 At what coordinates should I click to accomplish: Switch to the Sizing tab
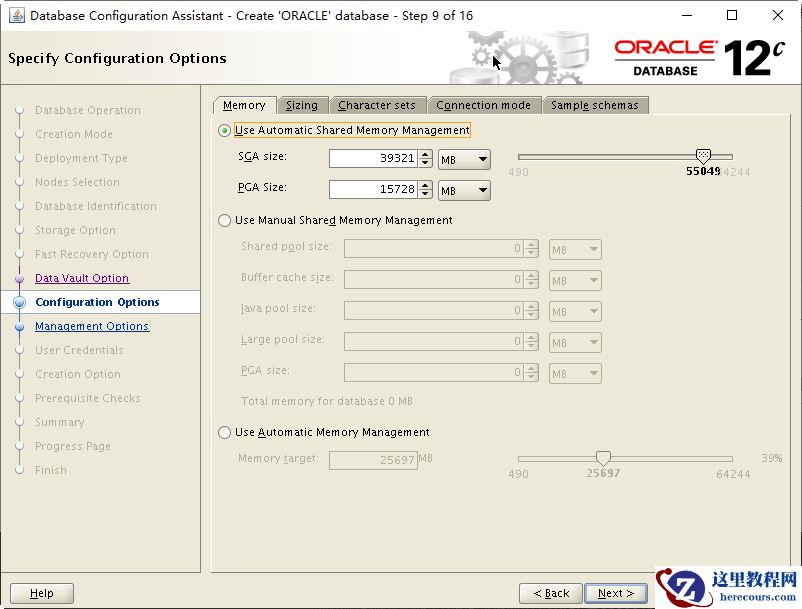click(x=301, y=105)
